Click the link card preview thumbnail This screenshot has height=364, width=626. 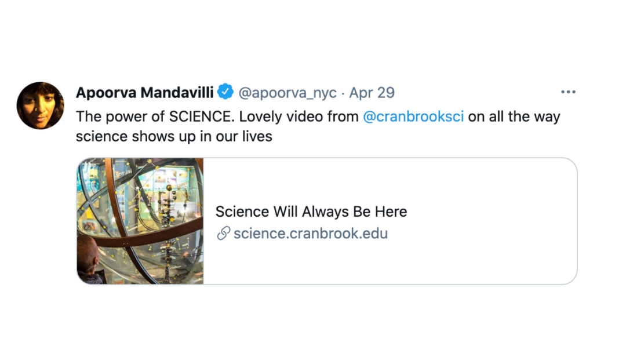(x=140, y=221)
